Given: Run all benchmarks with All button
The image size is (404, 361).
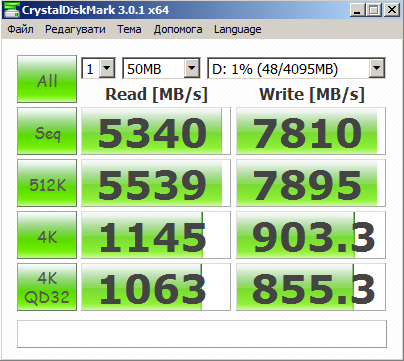Looking at the screenshot, I should [47, 79].
